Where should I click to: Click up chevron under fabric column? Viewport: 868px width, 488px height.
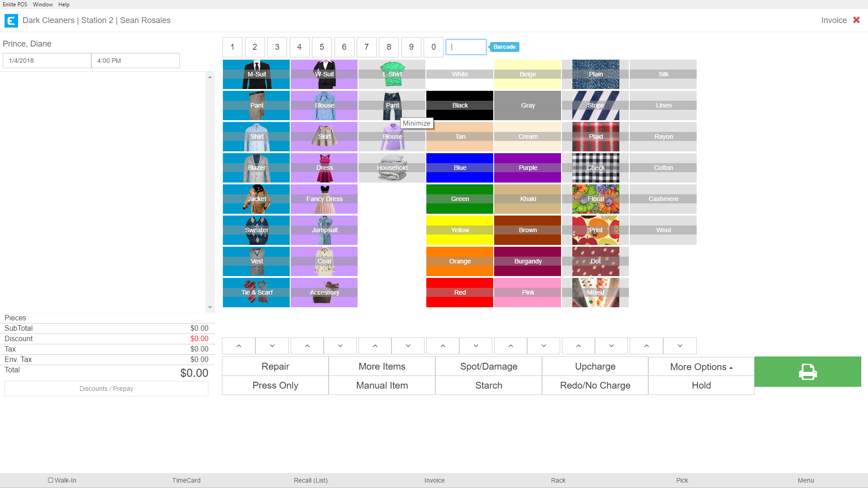(x=646, y=346)
